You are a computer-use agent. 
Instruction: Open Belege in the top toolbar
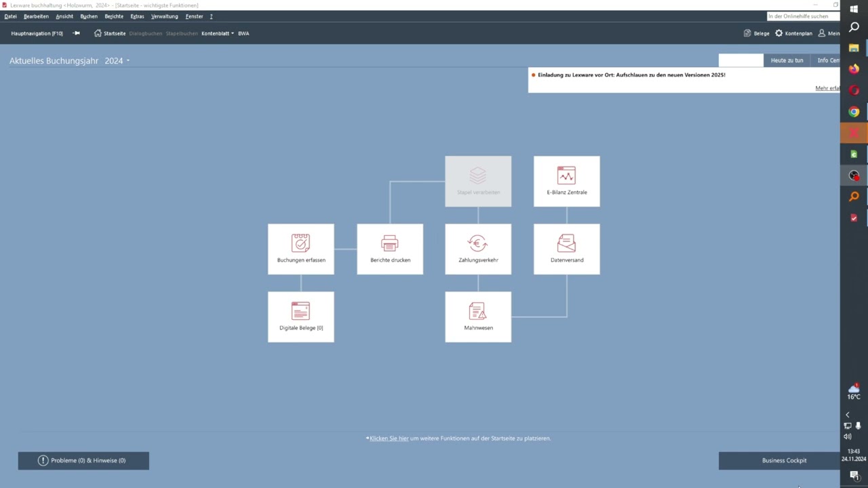tap(757, 33)
